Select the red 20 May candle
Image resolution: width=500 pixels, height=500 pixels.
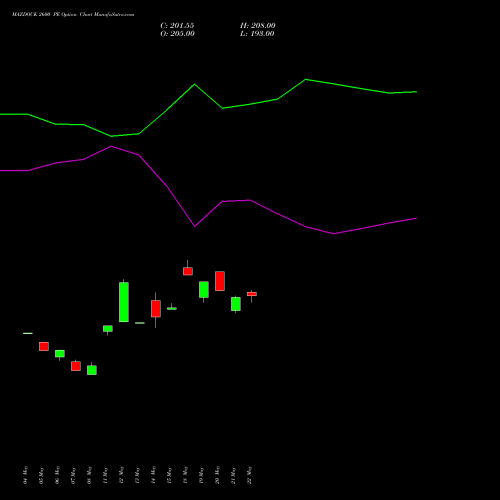coord(220,281)
